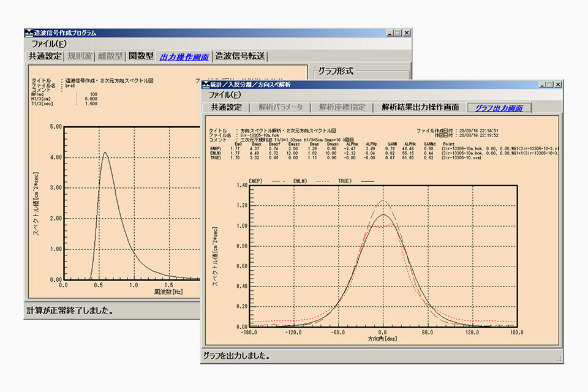This screenshot has width=588, height=392.
Task: Maximize the 造波信号作成プログラム window
Action: (398, 33)
